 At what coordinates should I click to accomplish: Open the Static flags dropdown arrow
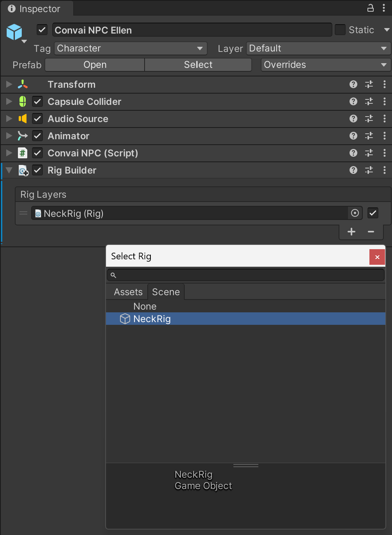coord(387,30)
